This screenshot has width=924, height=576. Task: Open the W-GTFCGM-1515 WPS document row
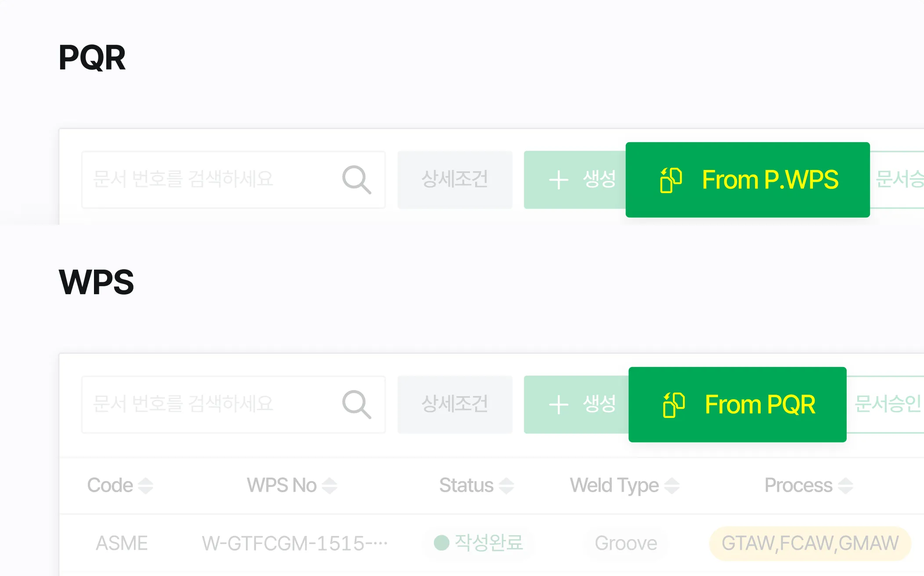click(x=294, y=544)
